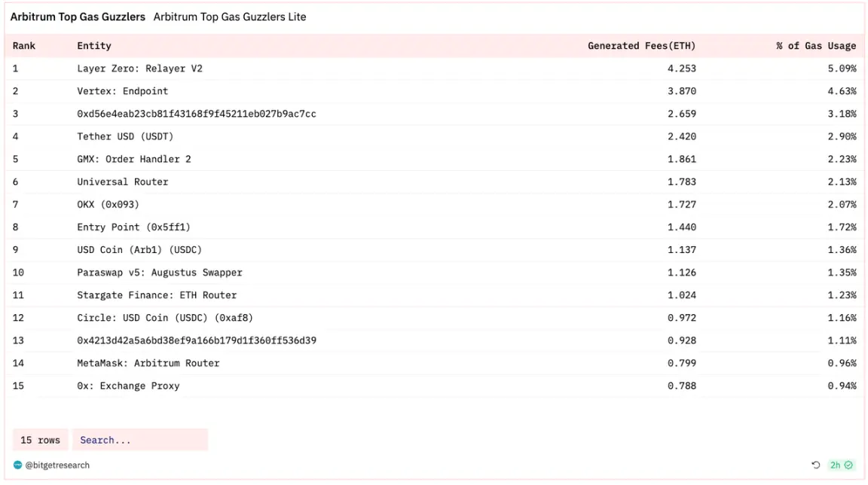Click the Search input field
The height and width of the screenshot is (485, 868).
coord(139,440)
